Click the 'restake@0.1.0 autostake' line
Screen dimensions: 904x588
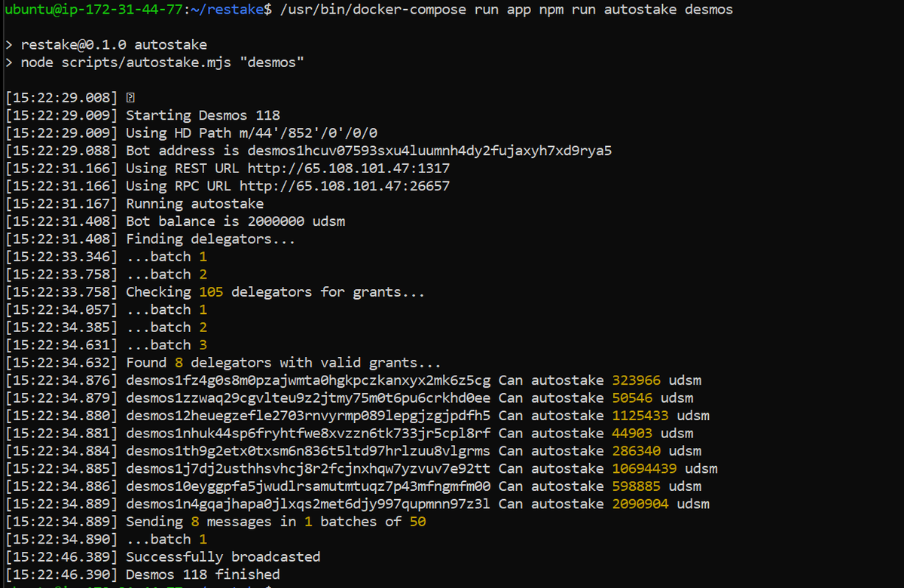click(114, 45)
